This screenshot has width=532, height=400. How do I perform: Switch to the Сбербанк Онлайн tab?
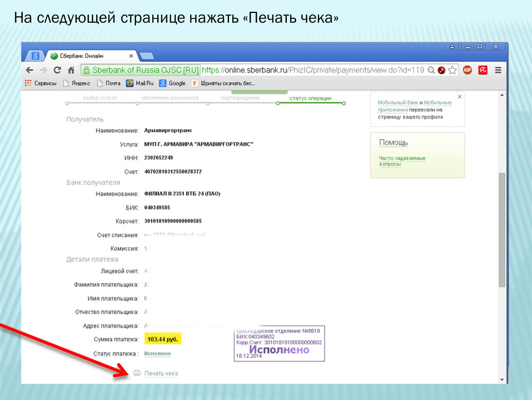coord(91,56)
